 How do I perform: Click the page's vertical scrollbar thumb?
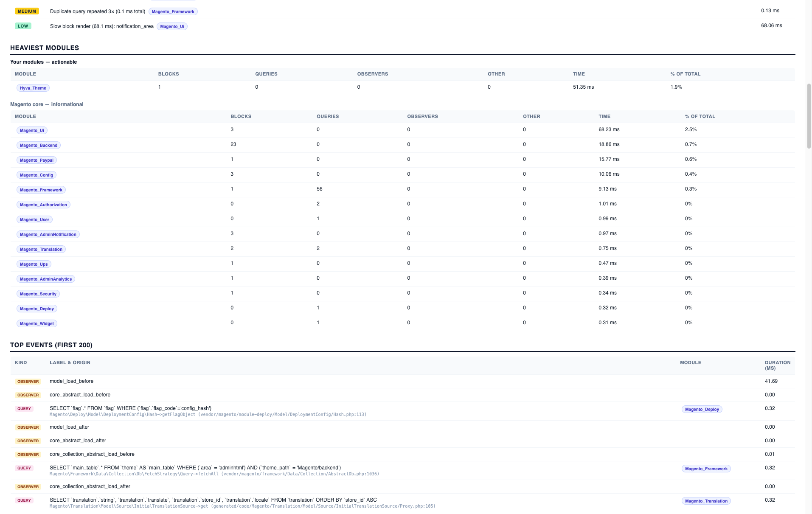coord(809,116)
